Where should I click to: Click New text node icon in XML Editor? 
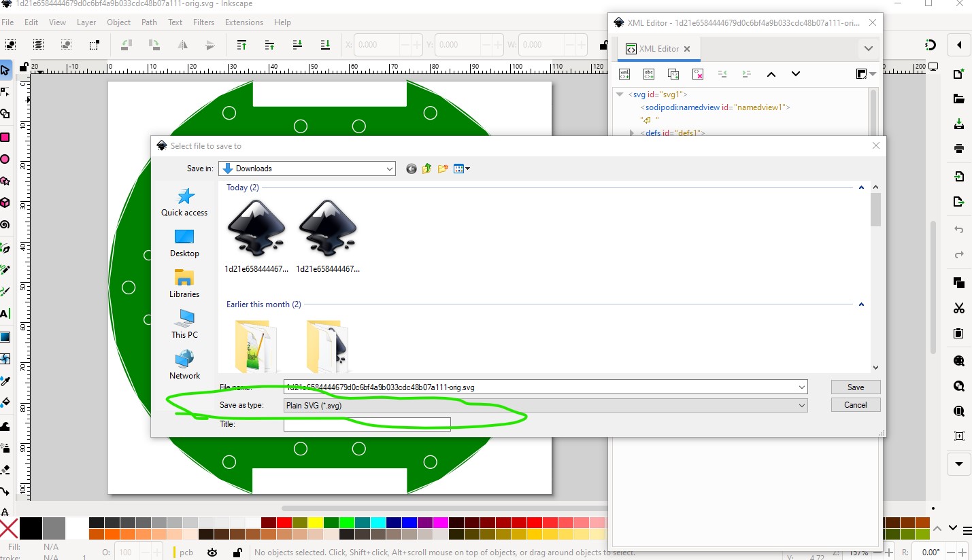point(649,74)
